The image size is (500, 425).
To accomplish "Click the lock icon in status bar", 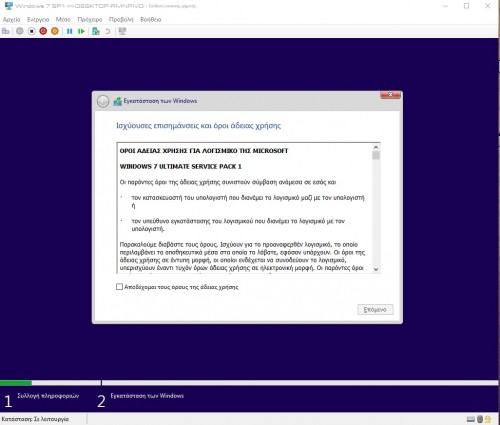I will point(488,419).
